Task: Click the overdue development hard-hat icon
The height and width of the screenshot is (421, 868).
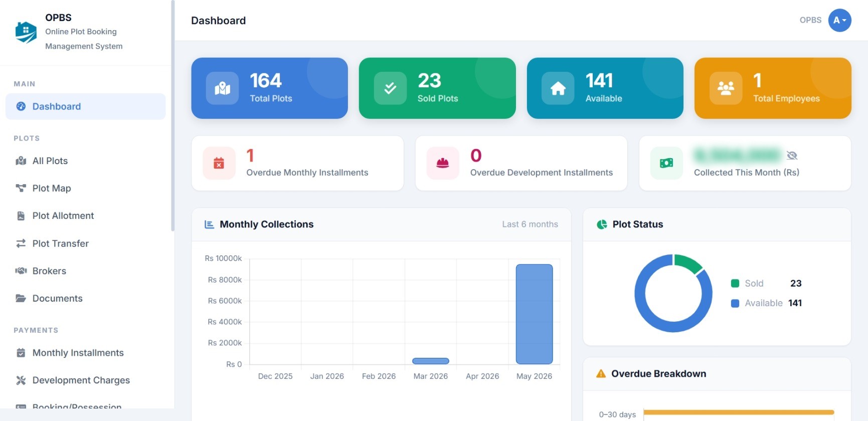Action: (x=443, y=163)
